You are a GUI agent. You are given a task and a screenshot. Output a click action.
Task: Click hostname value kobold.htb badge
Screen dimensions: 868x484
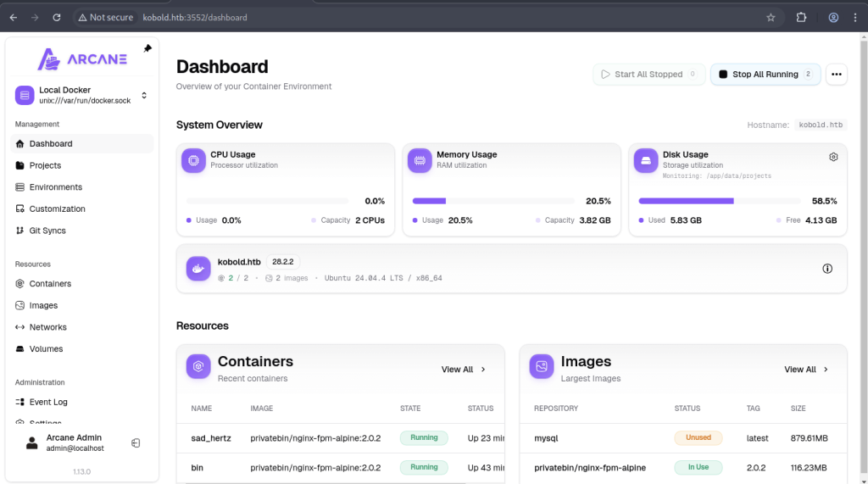coord(821,125)
